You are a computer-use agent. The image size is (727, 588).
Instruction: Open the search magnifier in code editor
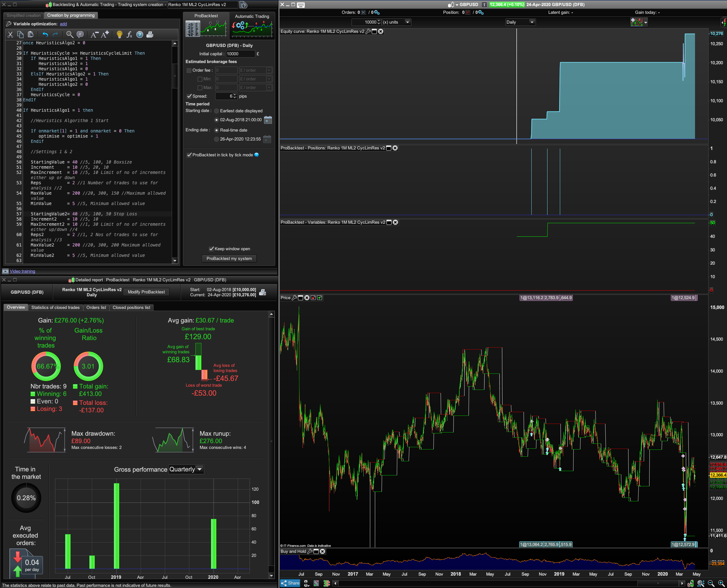69,35
